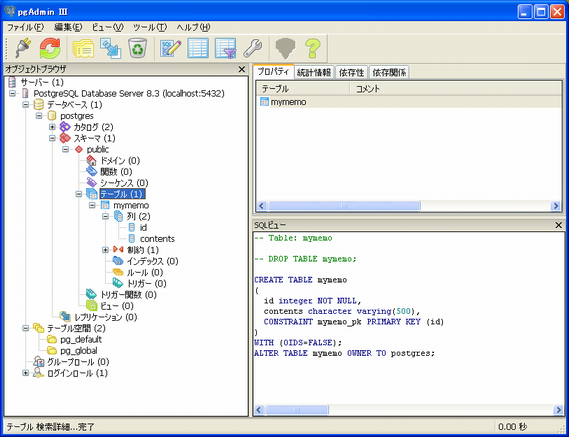Switch to the 依存性 tab
Image resolution: width=569 pixels, height=437 pixels.
click(351, 73)
